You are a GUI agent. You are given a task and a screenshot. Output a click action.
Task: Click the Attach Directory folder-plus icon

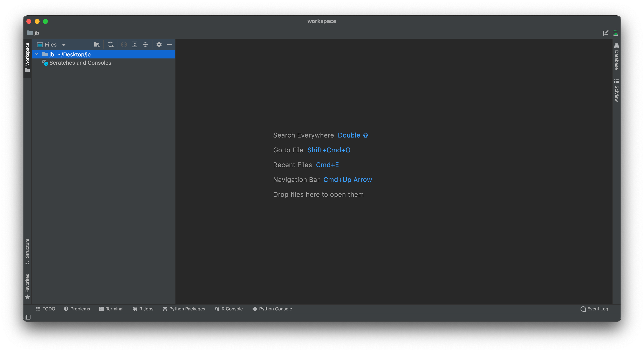[97, 45]
